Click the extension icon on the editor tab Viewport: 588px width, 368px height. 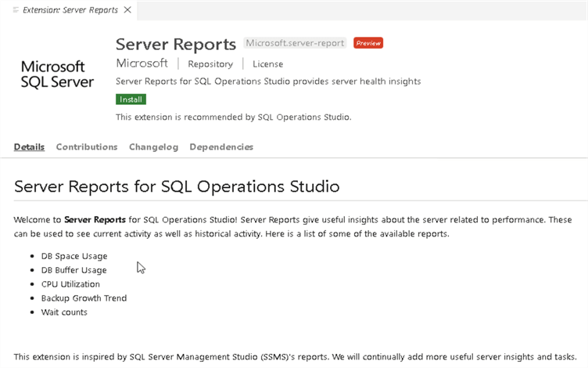click(16, 10)
